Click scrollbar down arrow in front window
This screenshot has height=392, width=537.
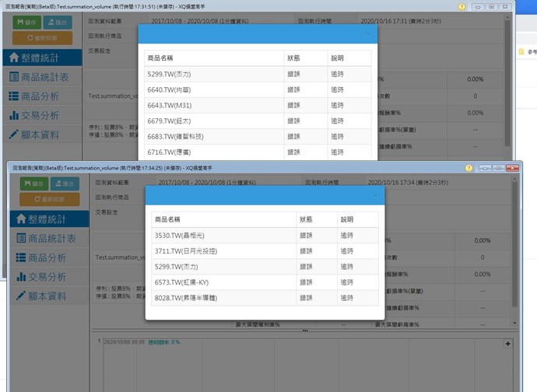pyautogui.click(x=514, y=323)
